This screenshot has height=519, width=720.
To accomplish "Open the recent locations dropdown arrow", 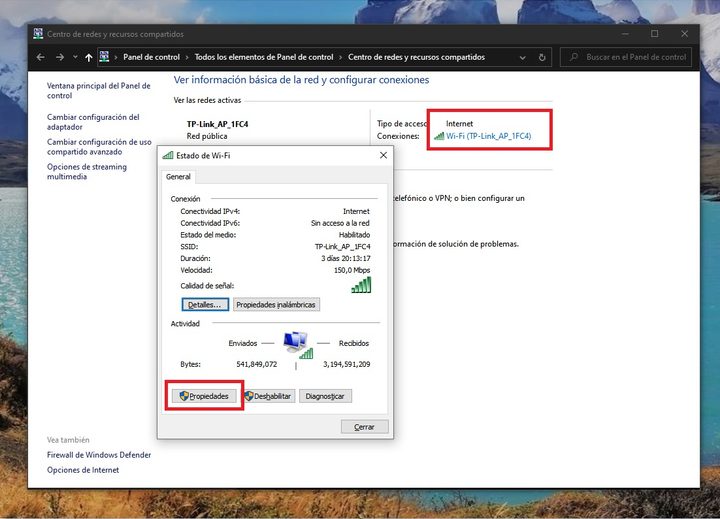I will click(x=74, y=57).
